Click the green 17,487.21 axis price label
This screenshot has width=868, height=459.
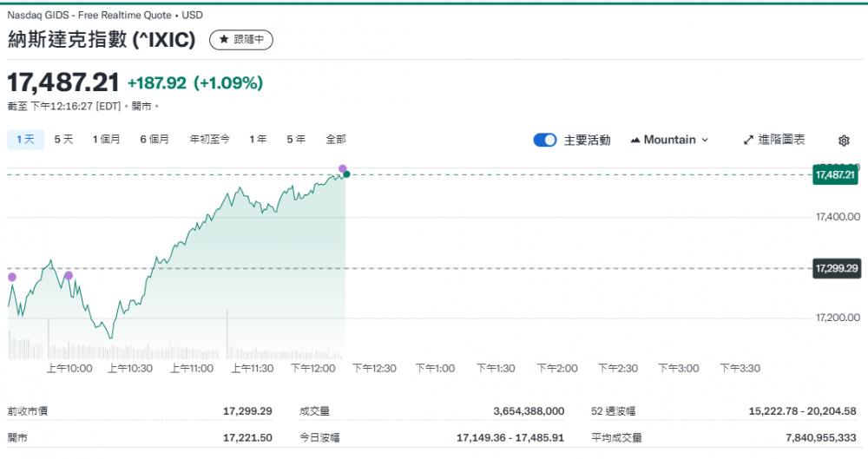click(835, 175)
